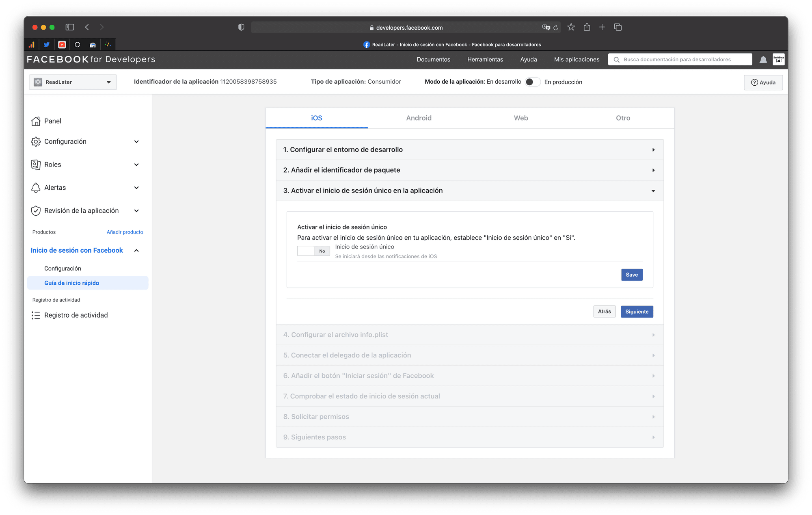Expand Configuración sidebar chevron

click(x=136, y=142)
